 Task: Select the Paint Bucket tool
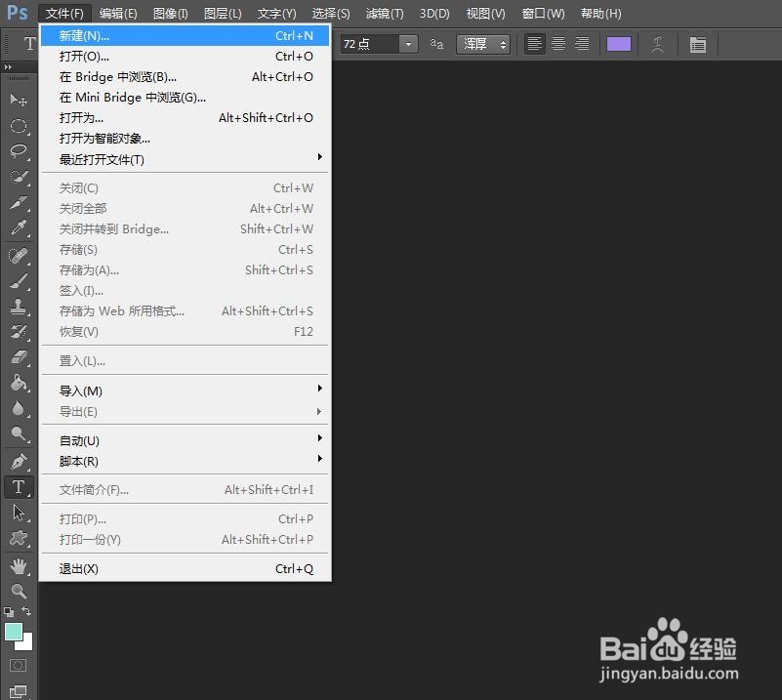19,383
